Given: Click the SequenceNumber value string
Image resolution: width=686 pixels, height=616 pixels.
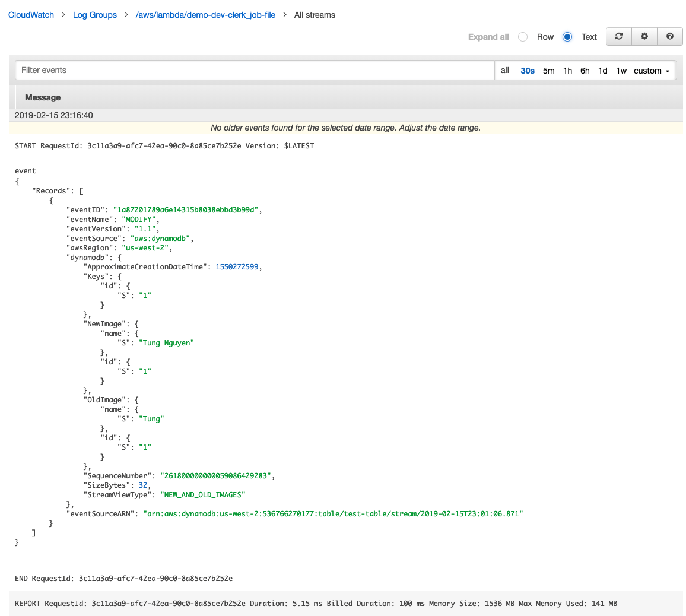Looking at the screenshot, I should click(x=215, y=476).
